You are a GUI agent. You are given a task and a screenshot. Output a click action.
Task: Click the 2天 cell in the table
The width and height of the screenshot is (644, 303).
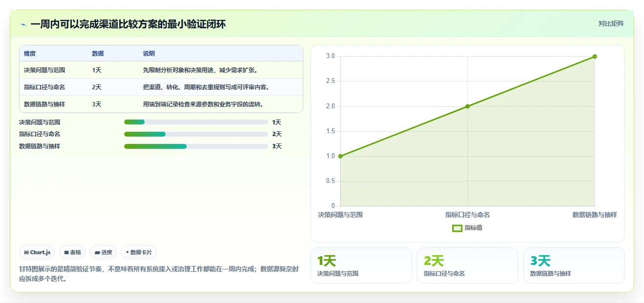pyautogui.click(x=97, y=87)
